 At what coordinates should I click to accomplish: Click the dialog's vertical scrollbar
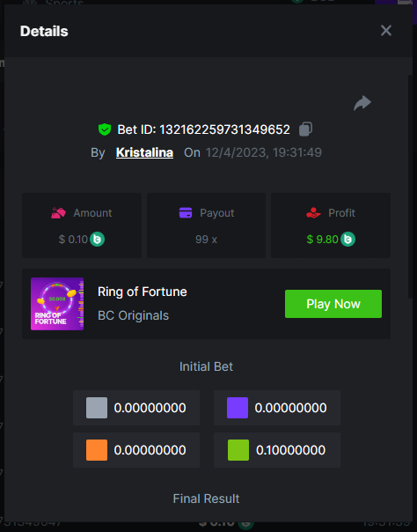[x=410, y=187]
